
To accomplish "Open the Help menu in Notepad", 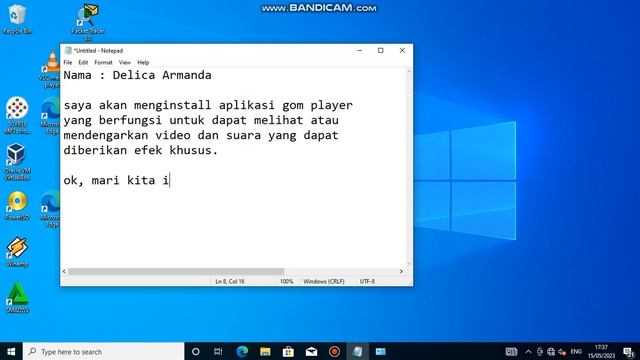I will [143, 62].
